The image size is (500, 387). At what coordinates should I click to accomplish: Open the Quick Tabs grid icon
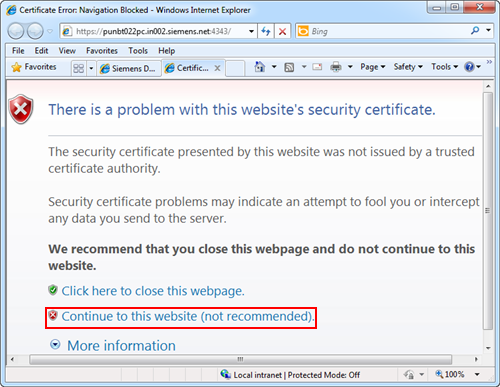tap(79, 68)
